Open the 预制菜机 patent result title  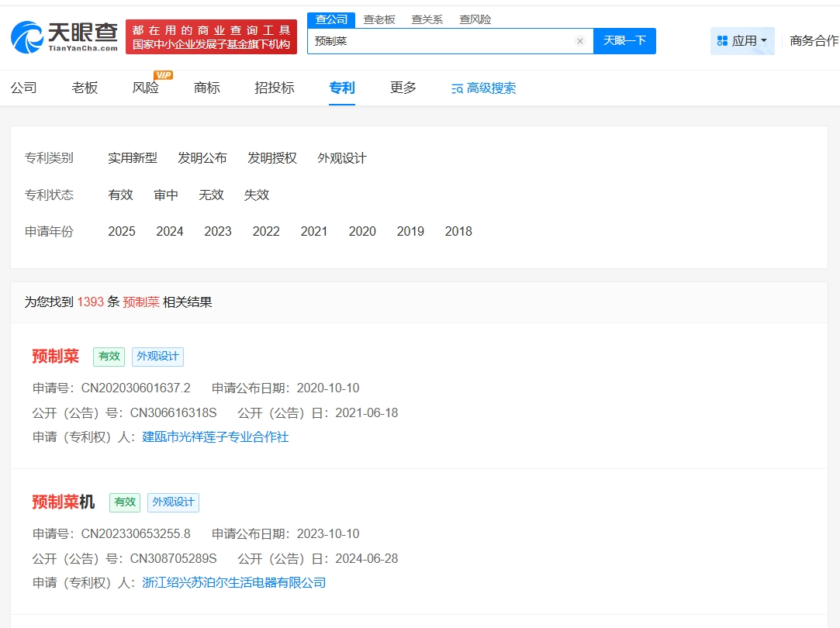[63, 502]
